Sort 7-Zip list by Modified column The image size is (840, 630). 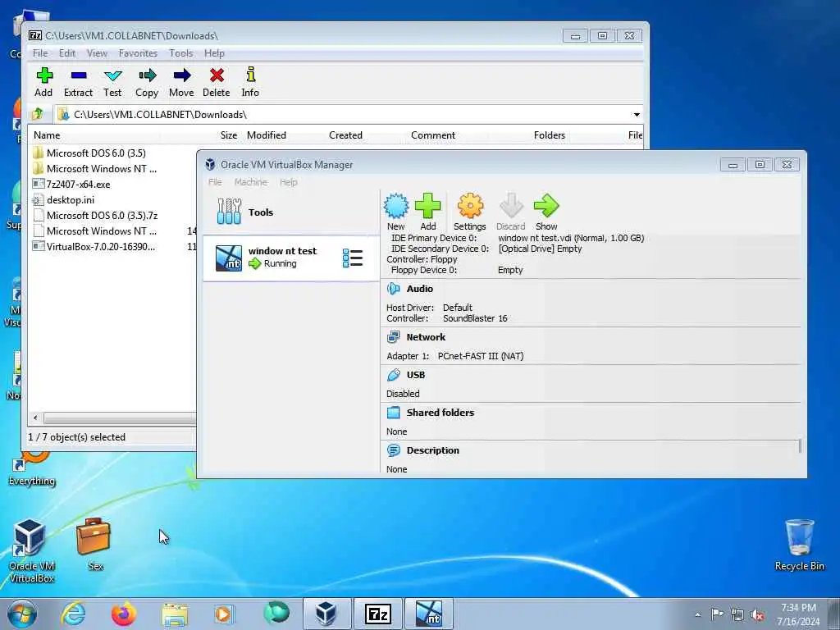[267, 135]
